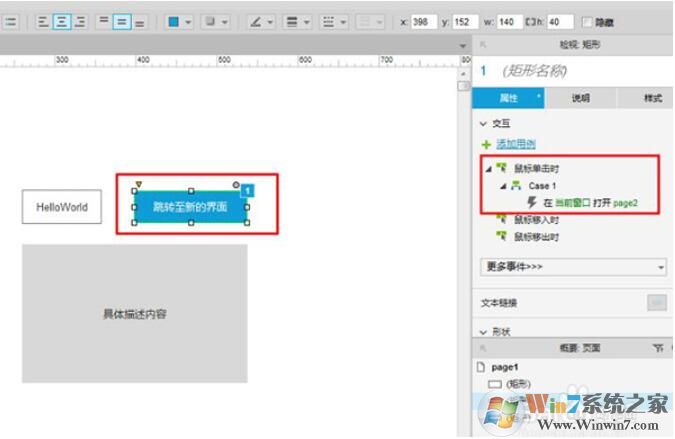Image resolution: width=675 pixels, height=439 pixels.
Task: Click the footnote number 1 badge
Action: click(x=248, y=191)
